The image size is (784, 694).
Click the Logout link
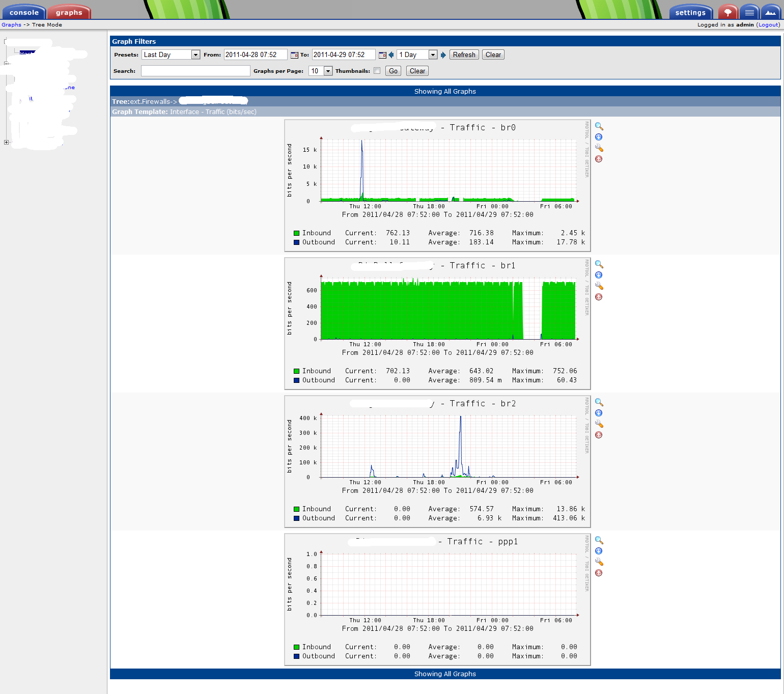[768, 24]
